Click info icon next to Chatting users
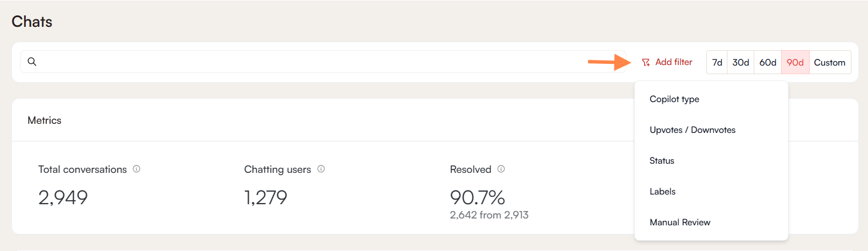The height and width of the screenshot is (251, 868). point(321,169)
